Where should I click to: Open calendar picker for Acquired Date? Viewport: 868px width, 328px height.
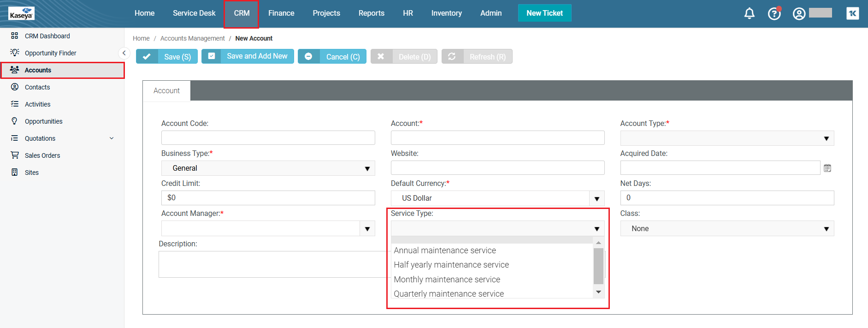pos(827,168)
